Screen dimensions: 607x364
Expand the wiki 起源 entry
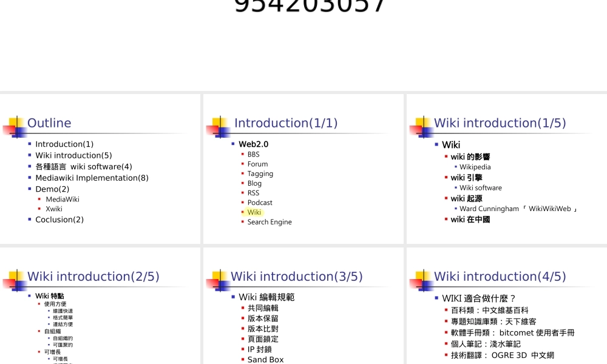pos(466,198)
